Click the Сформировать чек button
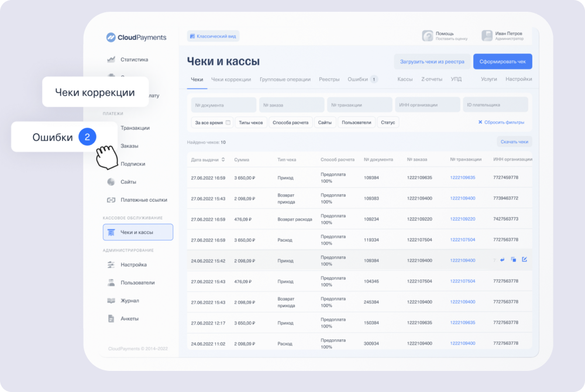Image resolution: width=585 pixels, height=392 pixels. point(502,61)
